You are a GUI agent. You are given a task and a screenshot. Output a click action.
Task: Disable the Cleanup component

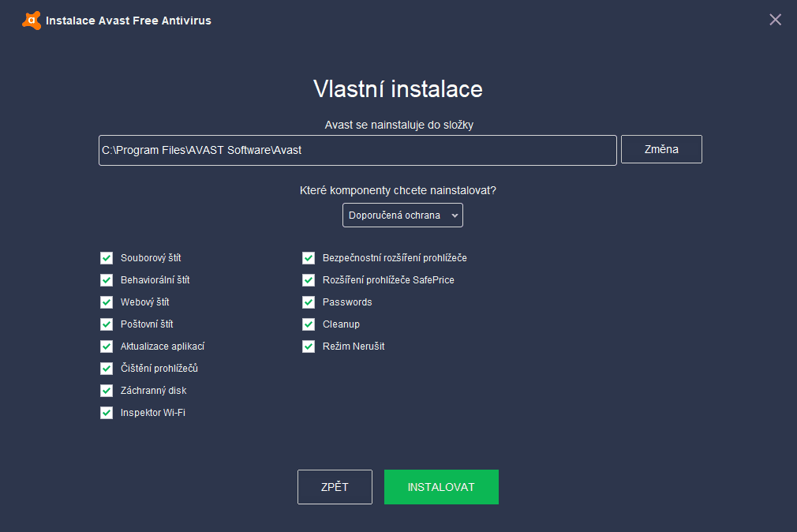pyautogui.click(x=309, y=324)
